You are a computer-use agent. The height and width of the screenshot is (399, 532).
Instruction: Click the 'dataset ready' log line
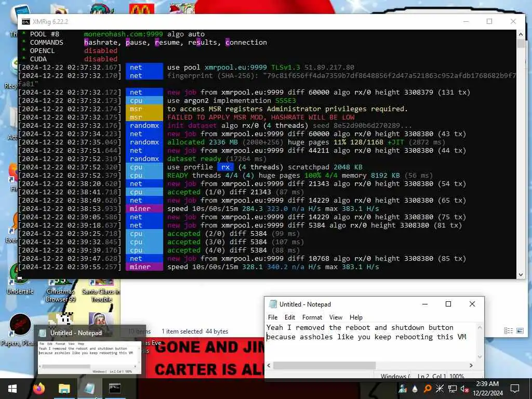194,159
